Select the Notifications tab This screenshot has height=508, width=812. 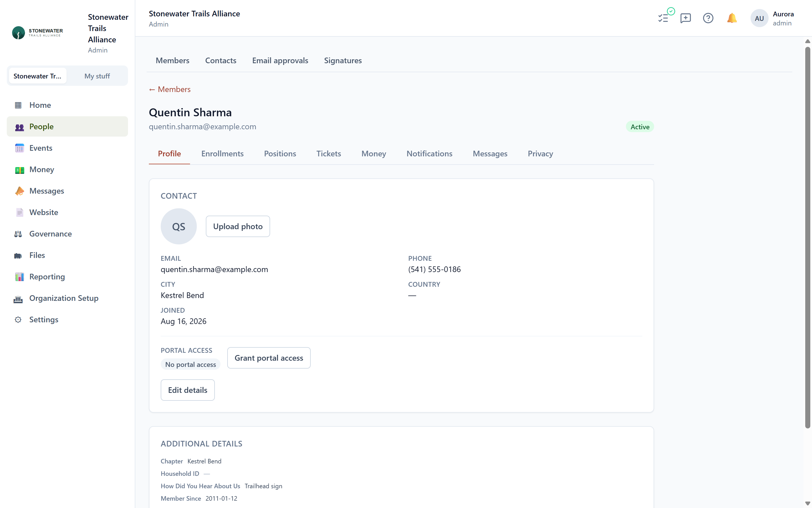429,154
